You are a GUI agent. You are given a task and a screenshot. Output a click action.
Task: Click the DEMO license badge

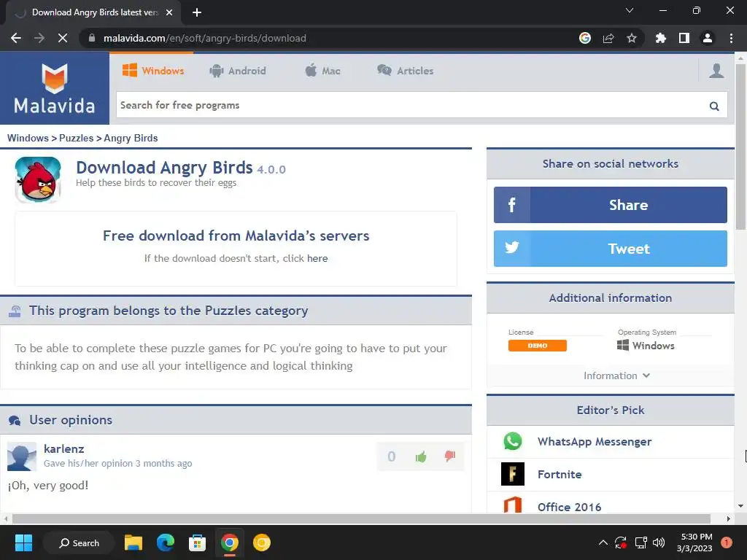(x=538, y=346)
